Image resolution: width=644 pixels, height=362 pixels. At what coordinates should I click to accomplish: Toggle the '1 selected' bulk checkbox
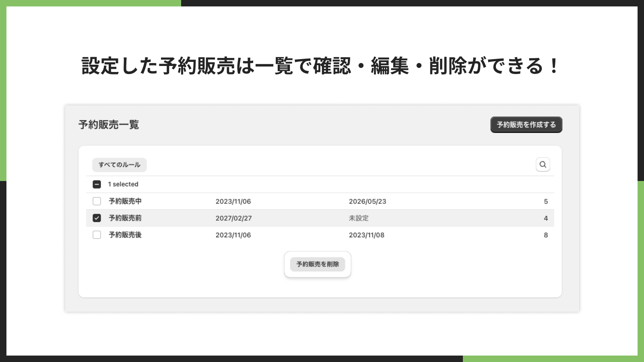click(x=97, y=184)
